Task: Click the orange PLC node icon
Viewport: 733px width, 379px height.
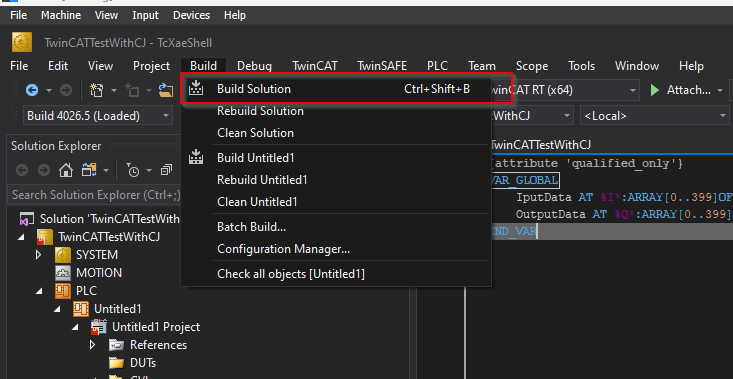Action: 63,291
